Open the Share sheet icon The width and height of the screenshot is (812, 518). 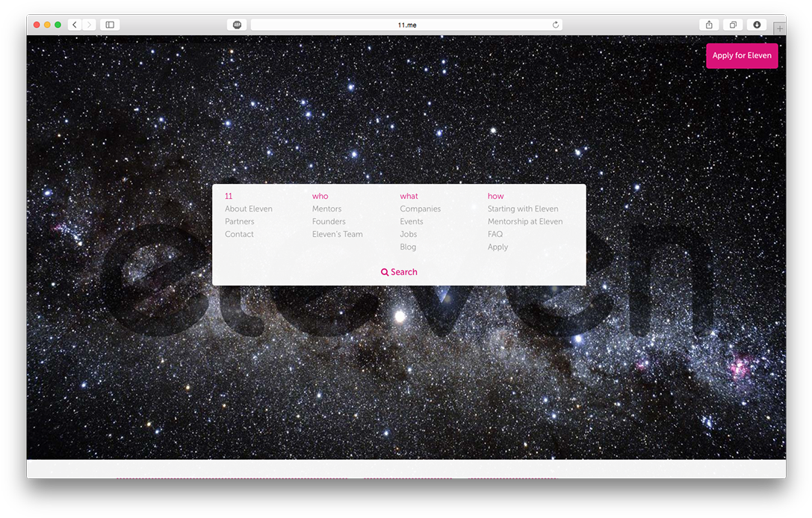709,25
